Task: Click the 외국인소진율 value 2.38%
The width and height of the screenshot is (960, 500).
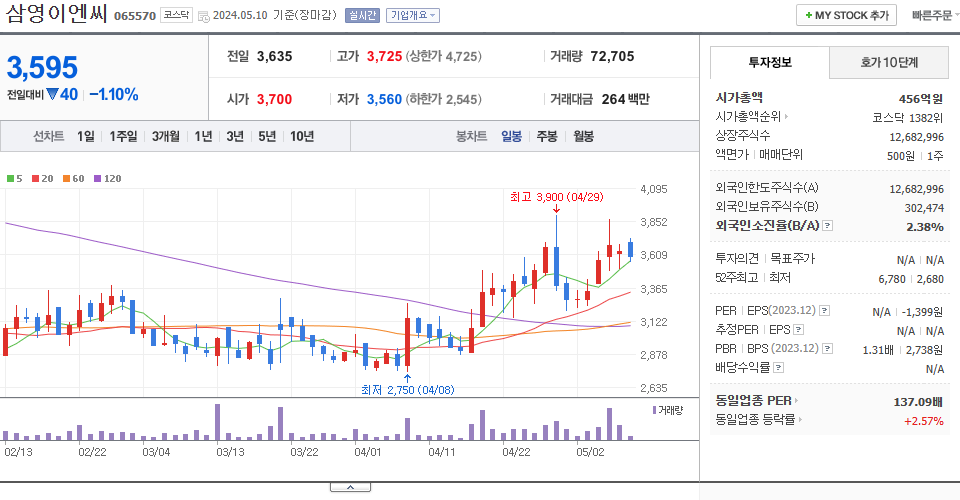Action: click(x=925, y=227)
